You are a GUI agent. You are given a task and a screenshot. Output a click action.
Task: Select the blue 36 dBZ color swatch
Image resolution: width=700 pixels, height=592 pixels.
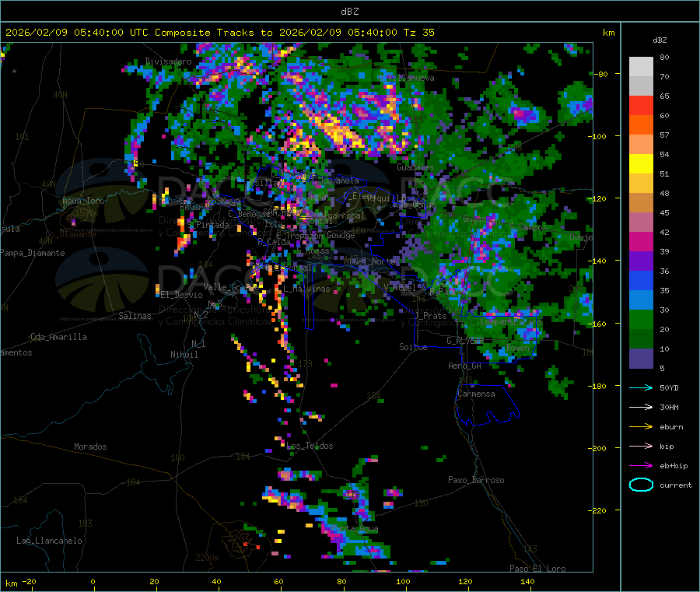click(x=641, y=280)
